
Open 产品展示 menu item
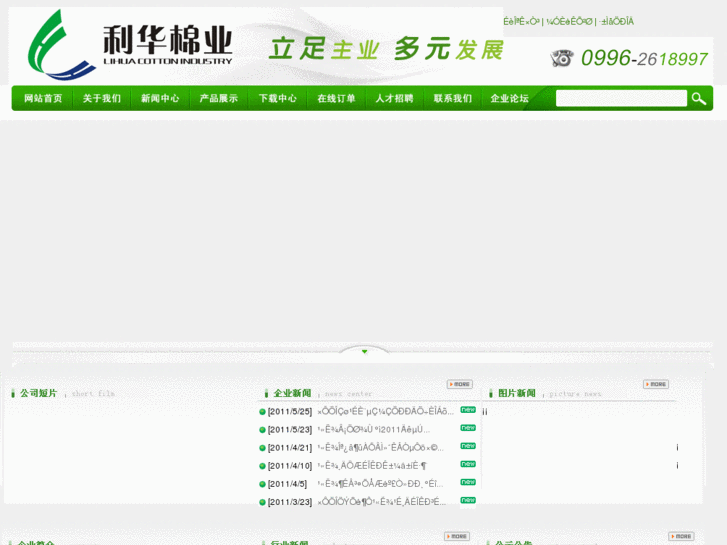point(218,98)
